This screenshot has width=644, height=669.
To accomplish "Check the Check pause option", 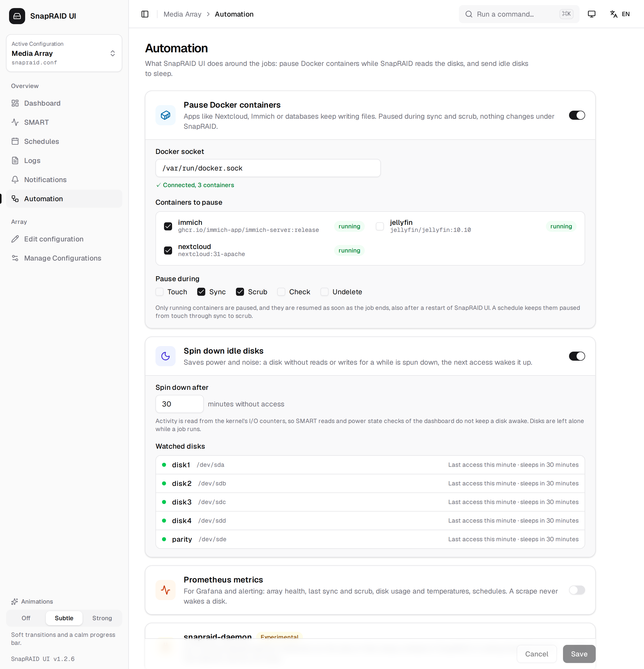I will click(x=281, y=292).
